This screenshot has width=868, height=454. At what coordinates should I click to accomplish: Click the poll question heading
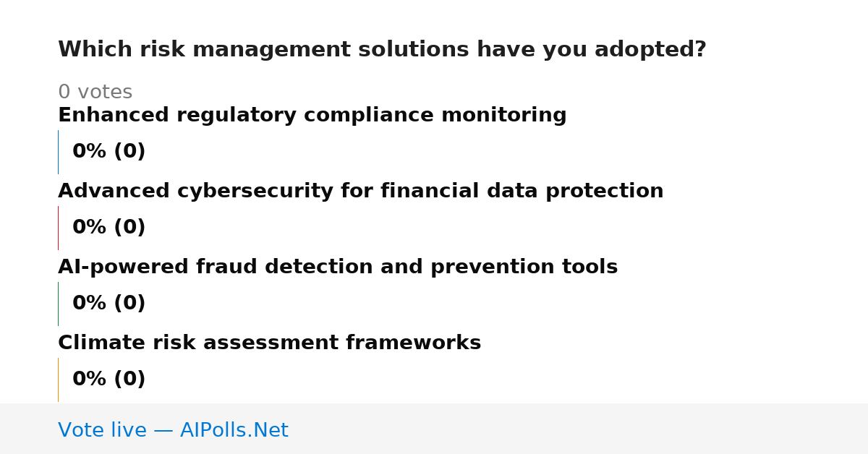click(x=382, y=50)
